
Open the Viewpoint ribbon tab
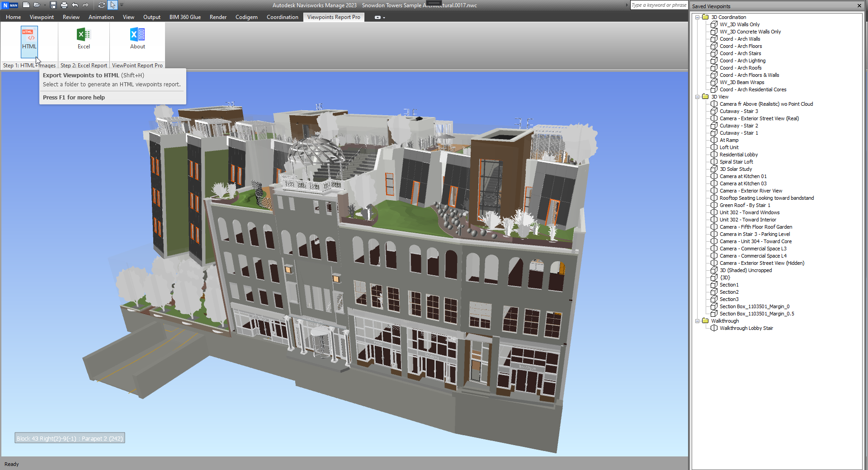(42, 17)
